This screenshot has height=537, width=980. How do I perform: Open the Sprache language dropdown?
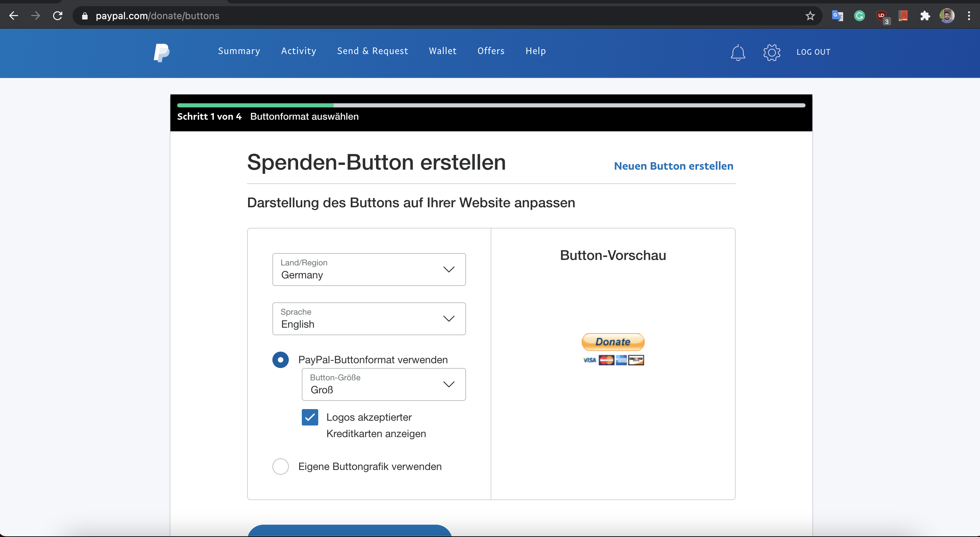click(x=369, y=319)
